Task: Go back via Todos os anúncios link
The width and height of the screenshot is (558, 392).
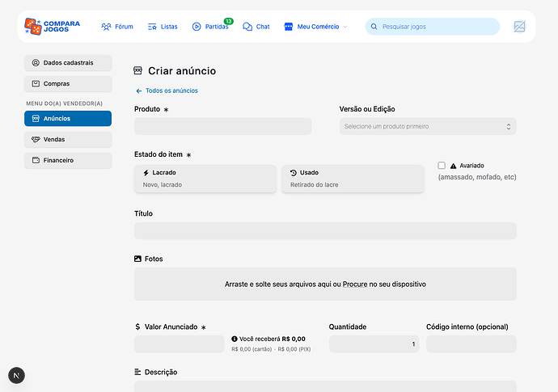Action: [x=167, y=91]
